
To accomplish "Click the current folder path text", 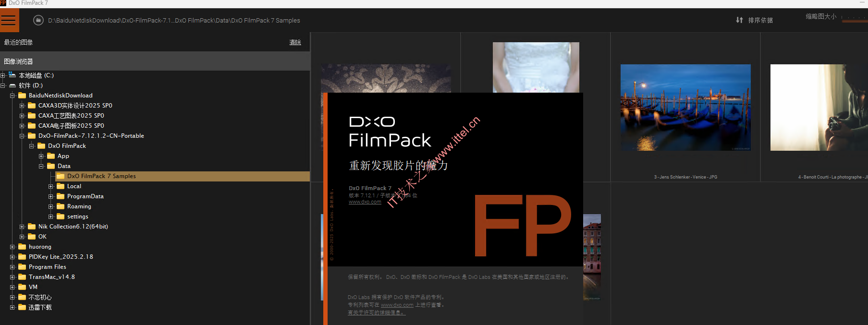I will 174,20.
